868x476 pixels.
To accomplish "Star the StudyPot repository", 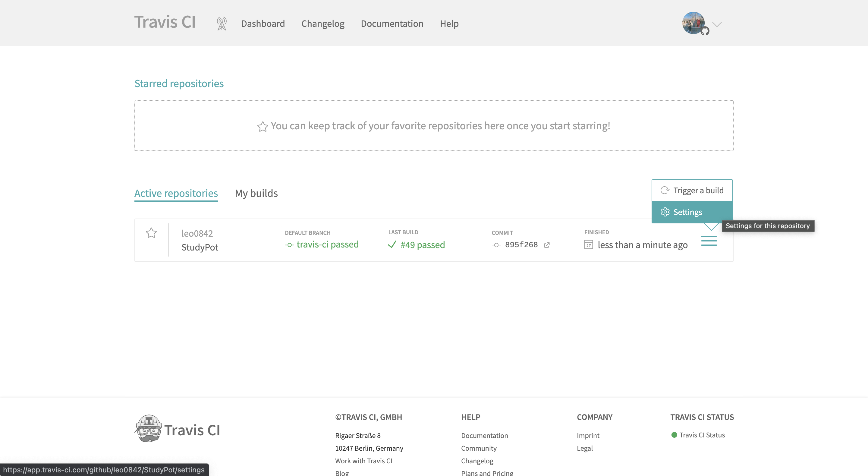I will click(151, 233).
